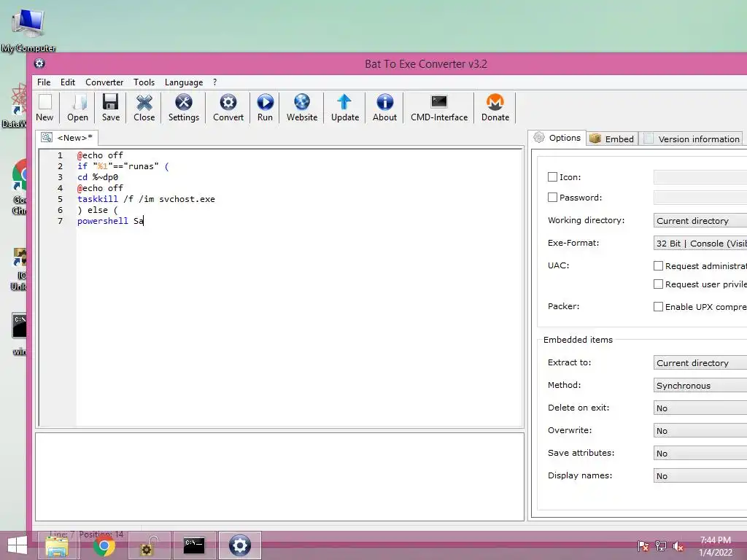Open the File menu

tap(44, 82)
